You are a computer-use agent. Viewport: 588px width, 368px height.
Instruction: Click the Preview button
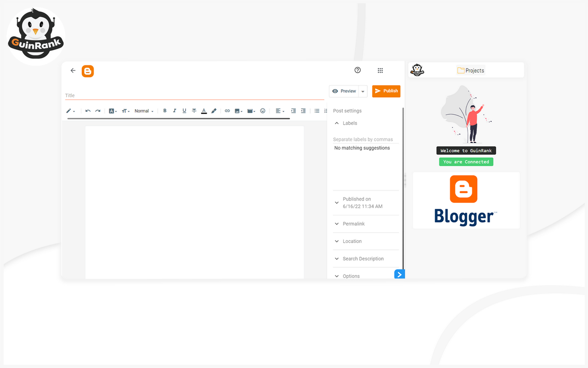[x=344, y=91]
